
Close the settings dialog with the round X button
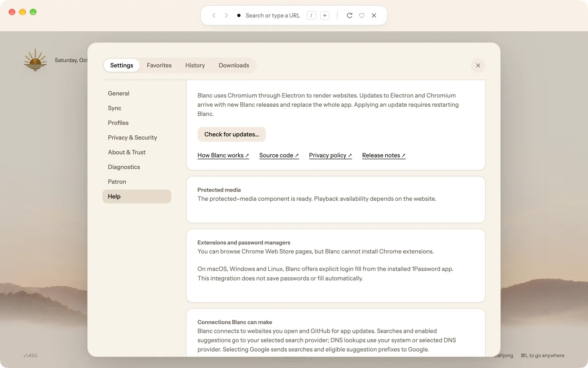478,65
